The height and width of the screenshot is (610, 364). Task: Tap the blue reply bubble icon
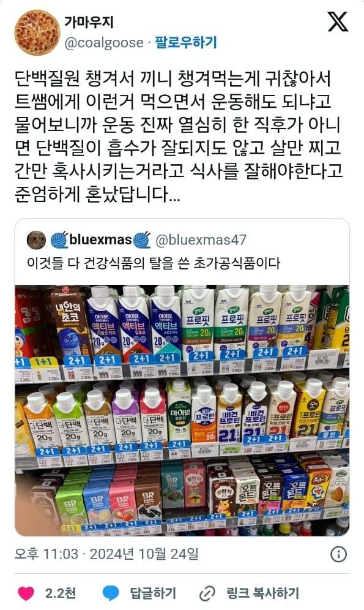[x=111, y=593]
